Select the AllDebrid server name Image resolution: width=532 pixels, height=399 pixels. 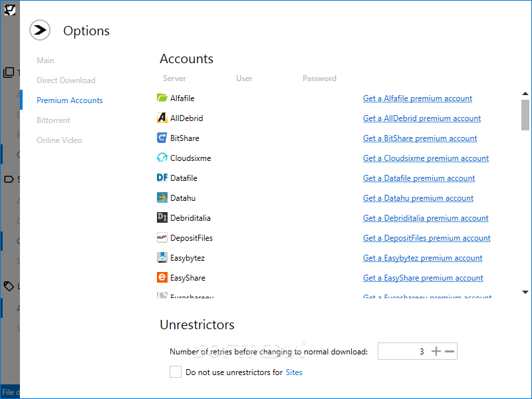click(187, 118)
